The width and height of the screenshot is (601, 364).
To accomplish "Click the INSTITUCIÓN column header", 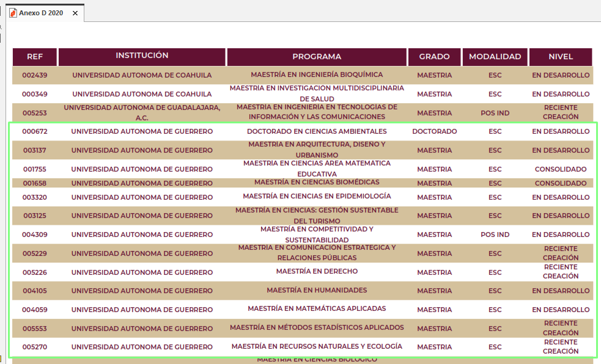I will coord(142,56).
